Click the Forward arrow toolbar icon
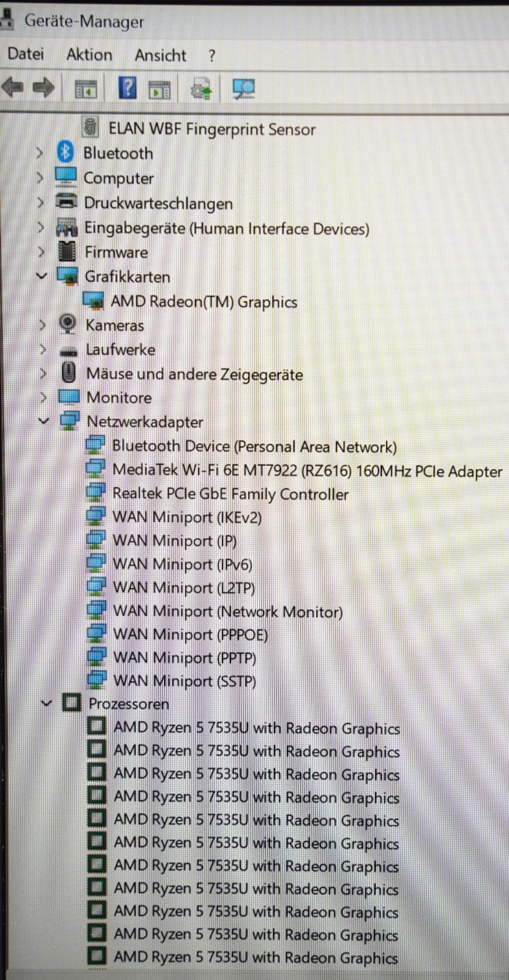The height and width of the screenshot is (980, 509). (x=43, y=88)
